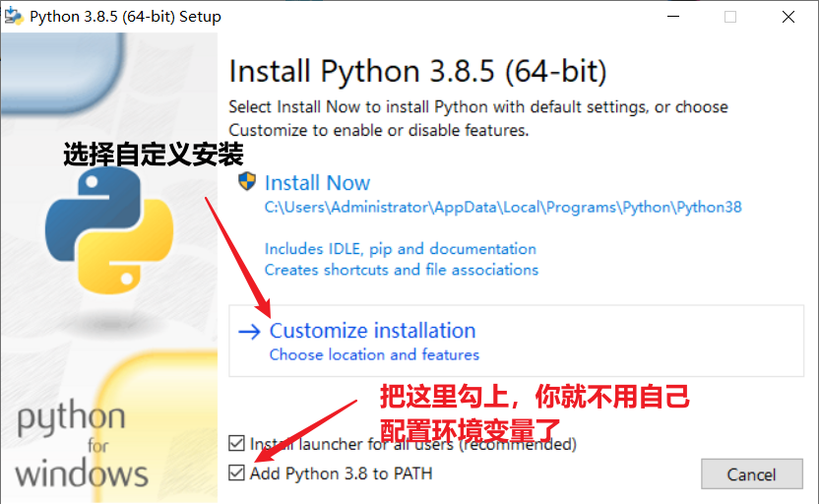The height and width of the screenshot is (504, 819).
Task: Click the Includes IDLE, pip and documentation line
Action: [x=400, y=249]
